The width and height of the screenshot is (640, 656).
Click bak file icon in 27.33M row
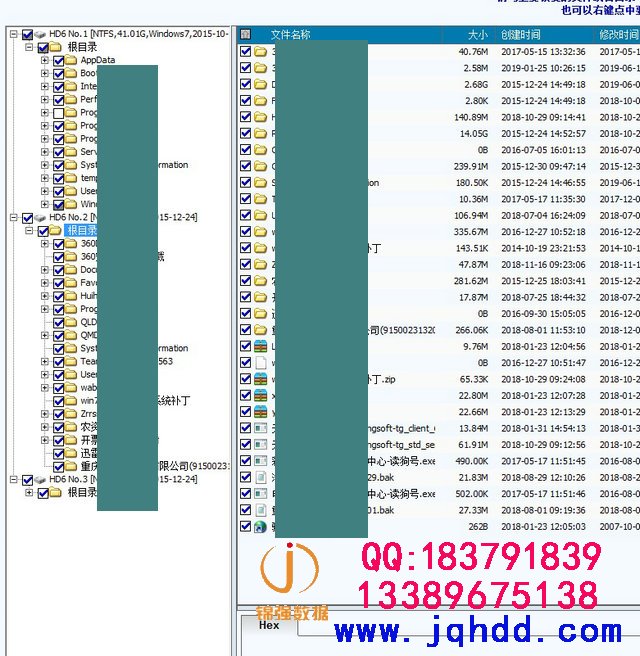[261, 510]
